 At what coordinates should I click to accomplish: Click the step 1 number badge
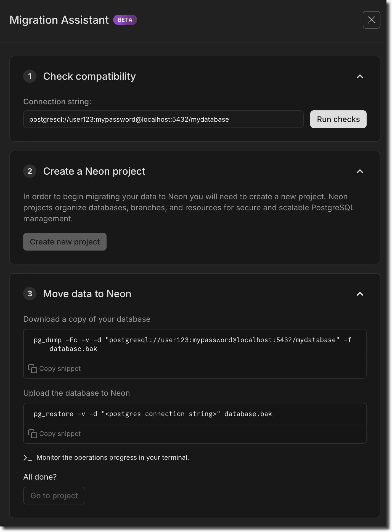[30, 76]
